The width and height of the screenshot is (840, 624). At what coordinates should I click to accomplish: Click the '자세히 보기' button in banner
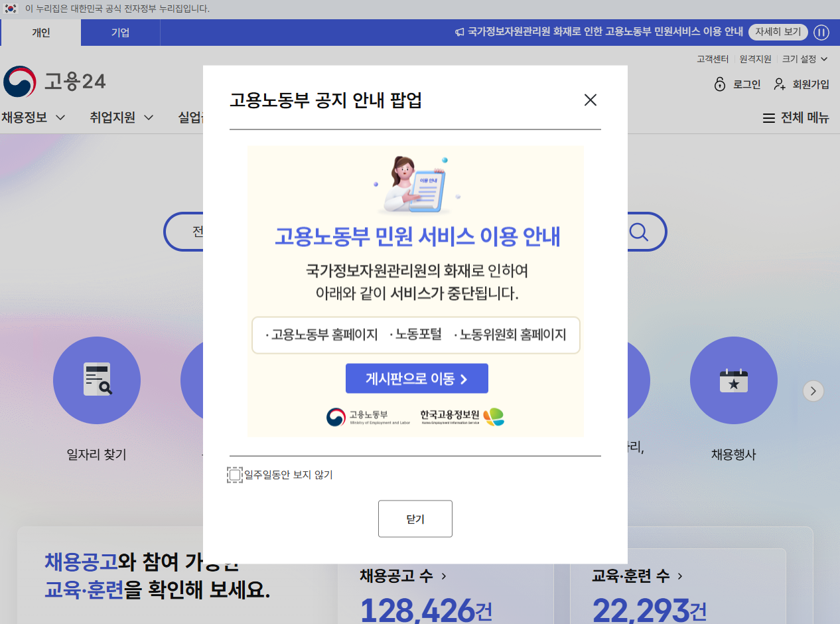[778, 32]
